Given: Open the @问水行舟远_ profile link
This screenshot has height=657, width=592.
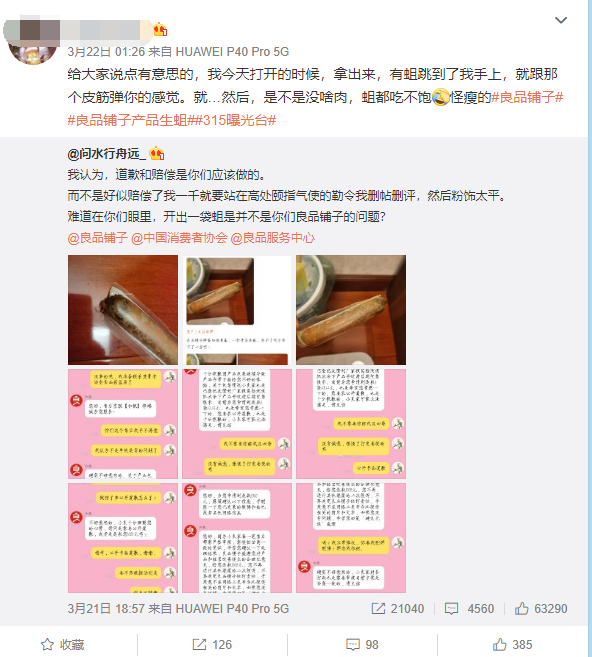Looking at the screenshot, I should tap(107, 154).
